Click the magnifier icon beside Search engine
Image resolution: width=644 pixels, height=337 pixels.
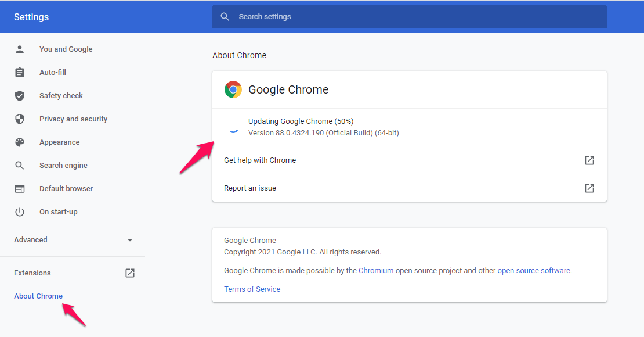pyautogui.click(x=19, y=166)
